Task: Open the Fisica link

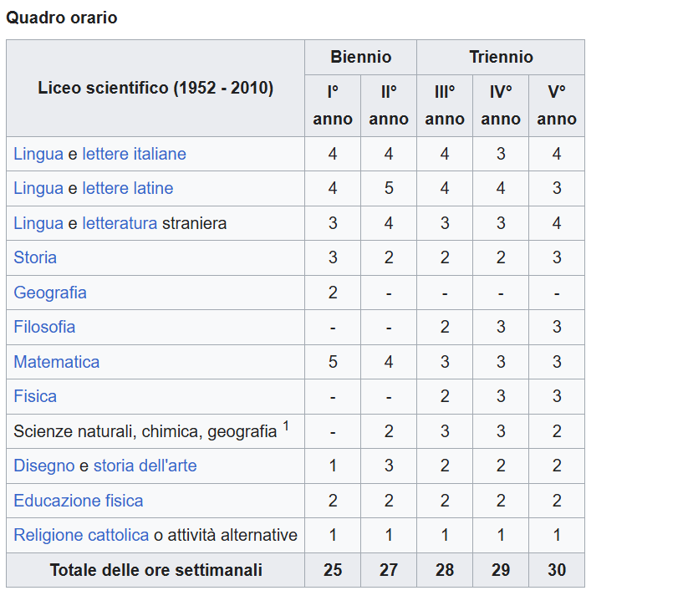Action: 35,396
